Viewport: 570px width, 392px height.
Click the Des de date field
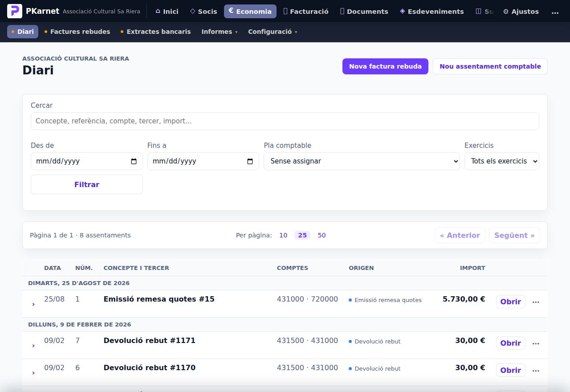click(x=87, y=161)
